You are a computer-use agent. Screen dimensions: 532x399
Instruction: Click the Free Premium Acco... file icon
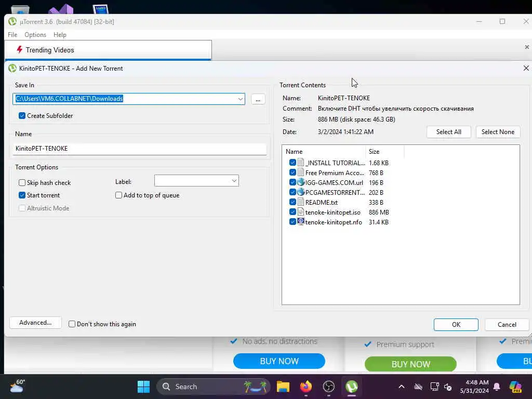(x=301, y=172)
